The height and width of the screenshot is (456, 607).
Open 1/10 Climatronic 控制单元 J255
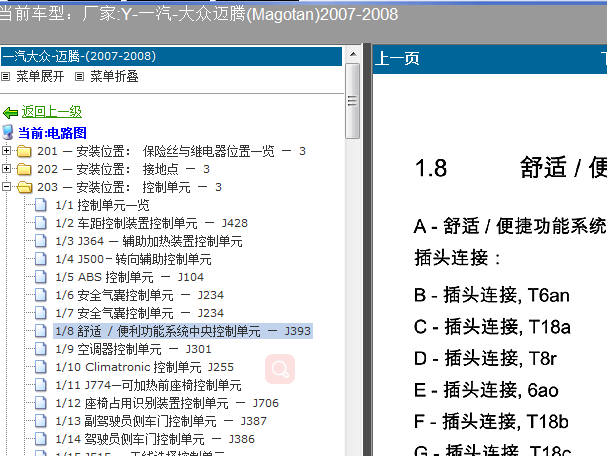tap(144, 367)
